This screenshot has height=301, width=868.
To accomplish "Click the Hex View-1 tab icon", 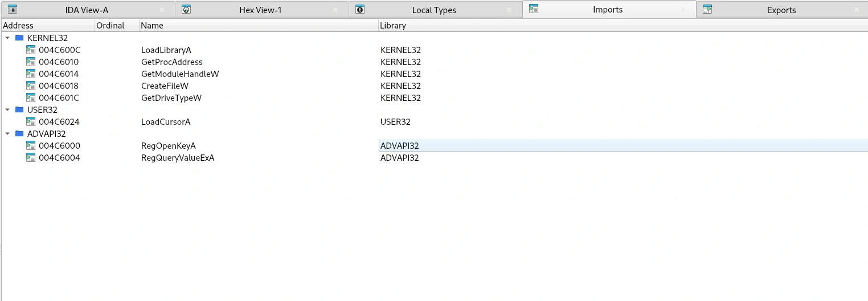I will [186, 9].
